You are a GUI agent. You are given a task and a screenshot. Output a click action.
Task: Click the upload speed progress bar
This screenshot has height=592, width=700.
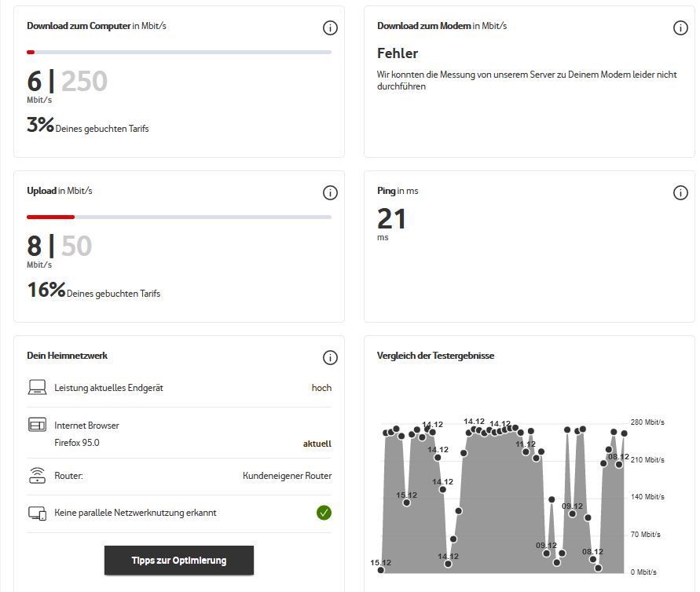point(179,217)
